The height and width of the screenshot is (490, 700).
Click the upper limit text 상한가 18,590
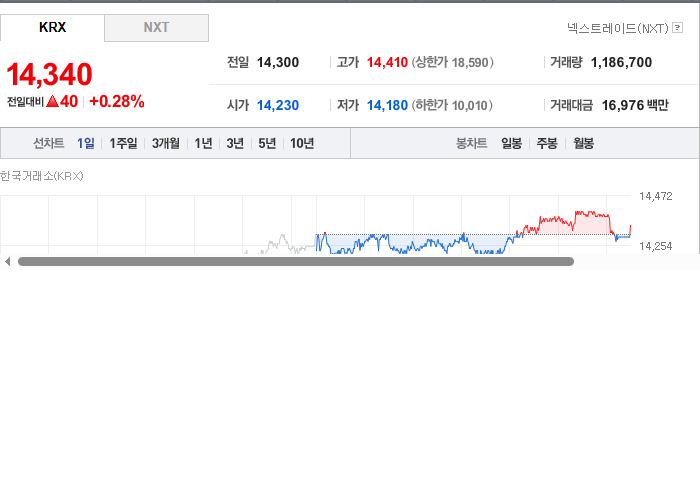tap(453, 62)
